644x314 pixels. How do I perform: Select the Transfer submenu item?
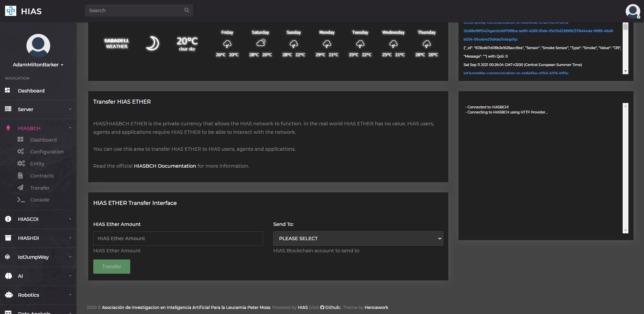[x=40, y=188]
